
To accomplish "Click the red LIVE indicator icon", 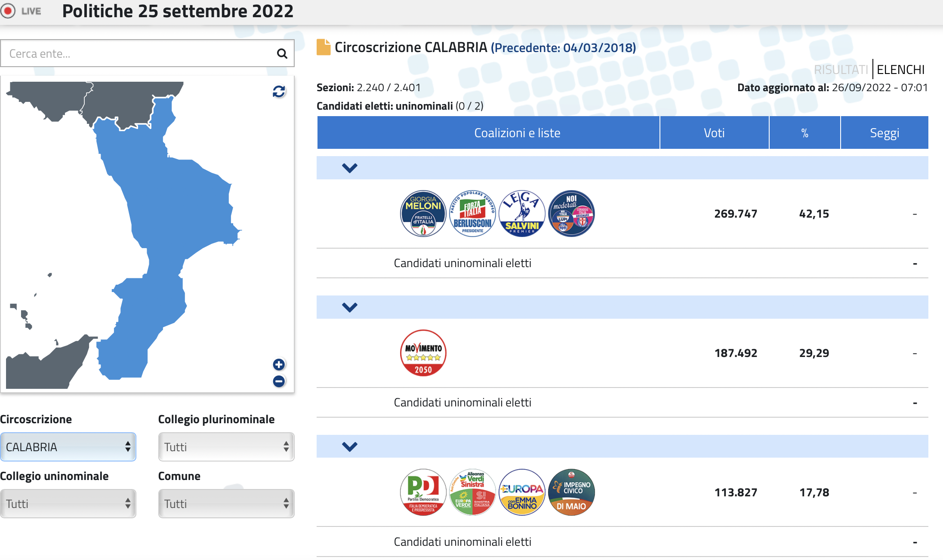I will pyautogui.click(x=8, y=11).
